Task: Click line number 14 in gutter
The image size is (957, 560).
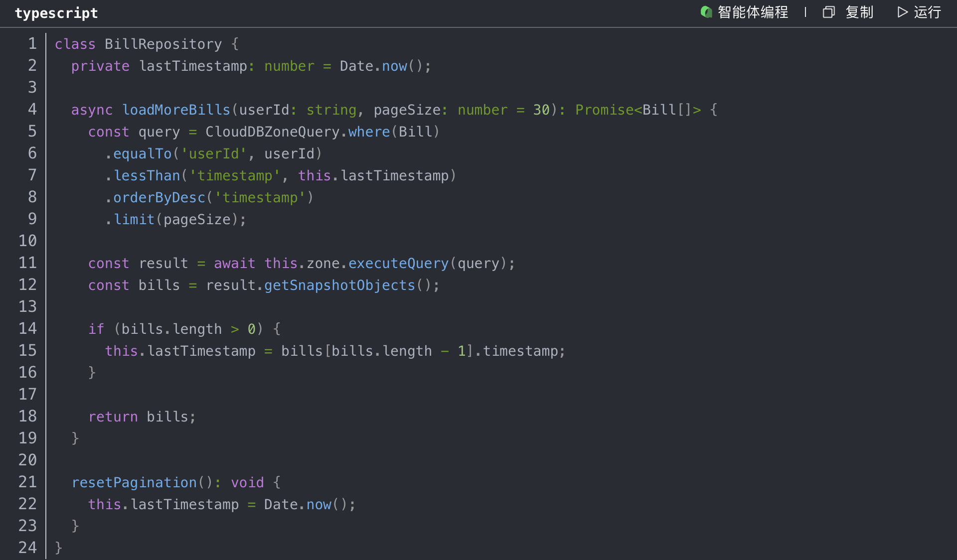Action: pos(28,329)
